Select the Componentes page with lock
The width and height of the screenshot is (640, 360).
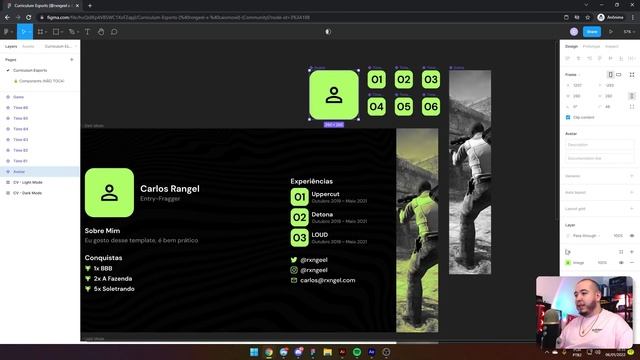tap(40, 81)
